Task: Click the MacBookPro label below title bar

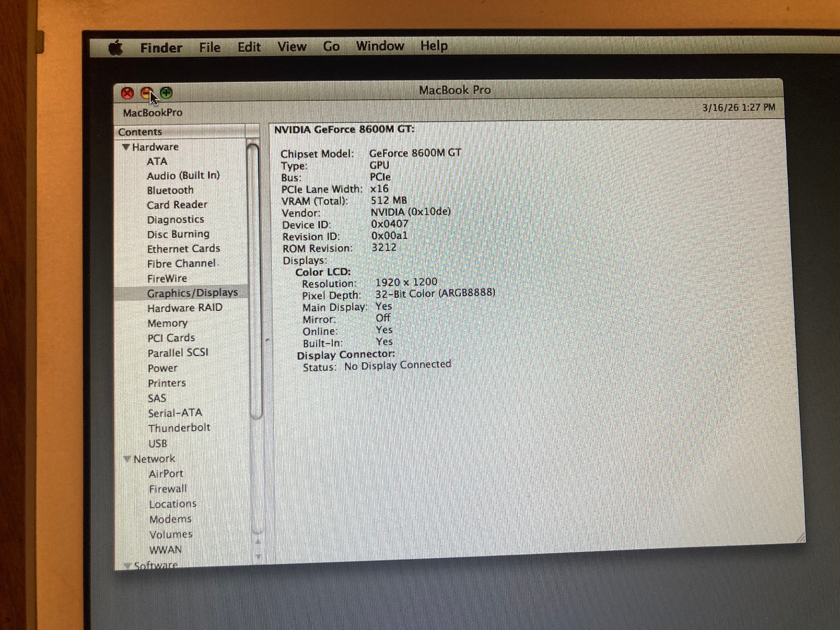Action: [x=153, y=113]
